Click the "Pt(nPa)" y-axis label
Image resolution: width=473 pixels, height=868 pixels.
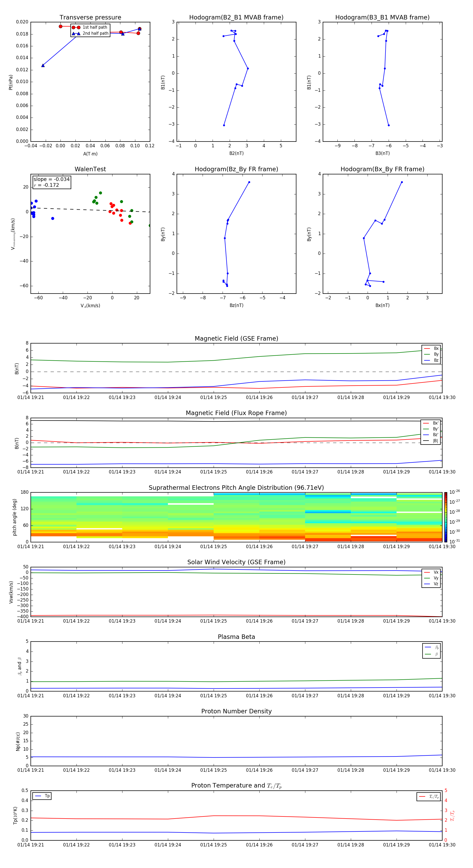pyautogui.click(x=11, y=82)
